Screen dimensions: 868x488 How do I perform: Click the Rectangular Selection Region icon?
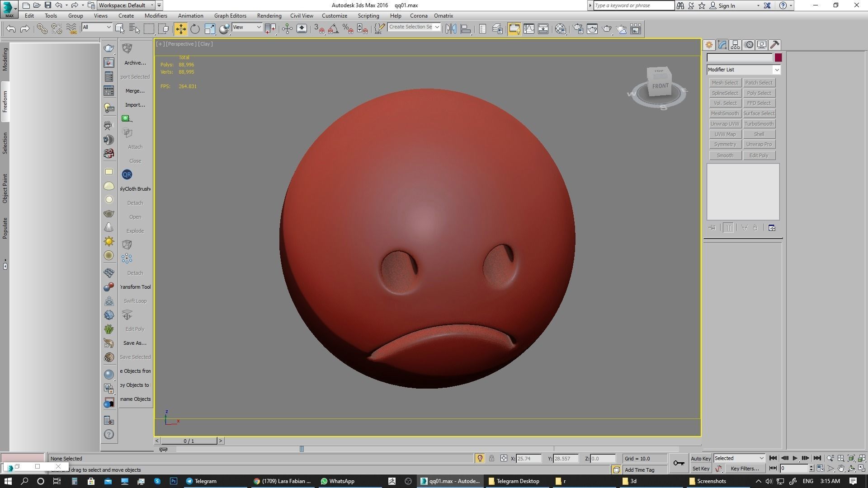(x=149, y=29)
